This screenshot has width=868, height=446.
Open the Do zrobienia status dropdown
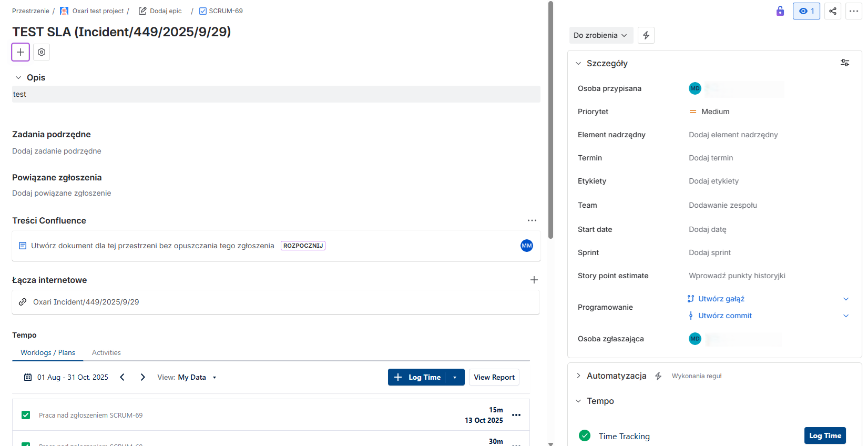click(600, 35)
